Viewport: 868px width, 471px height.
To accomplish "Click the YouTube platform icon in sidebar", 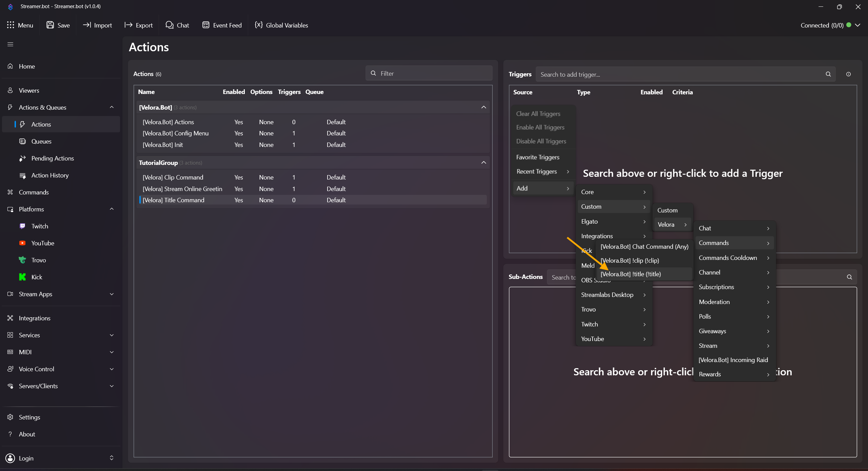I will tap(22, 243).
